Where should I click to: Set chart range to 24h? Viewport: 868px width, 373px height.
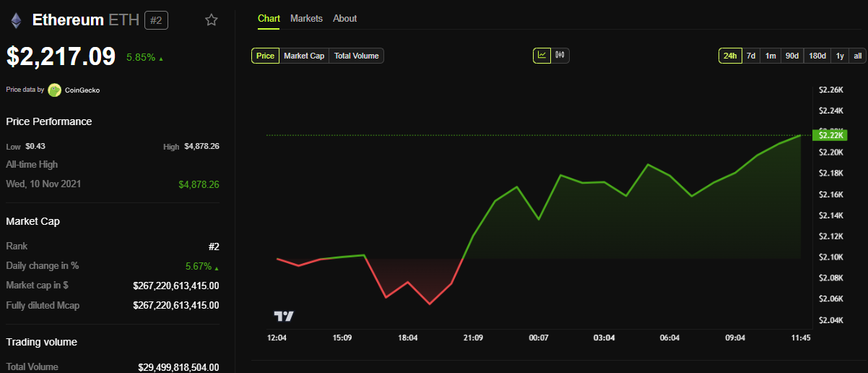pos(730,56)
